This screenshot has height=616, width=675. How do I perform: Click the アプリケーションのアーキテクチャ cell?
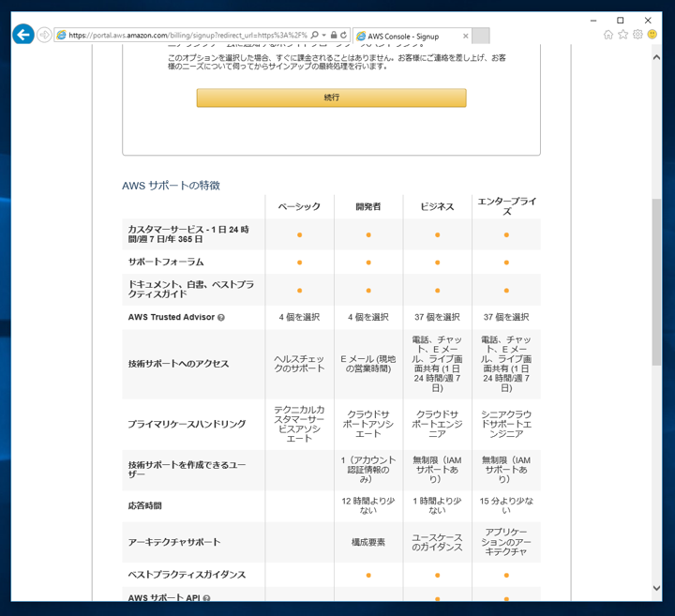pyautogui.click(x=506, y=542)
